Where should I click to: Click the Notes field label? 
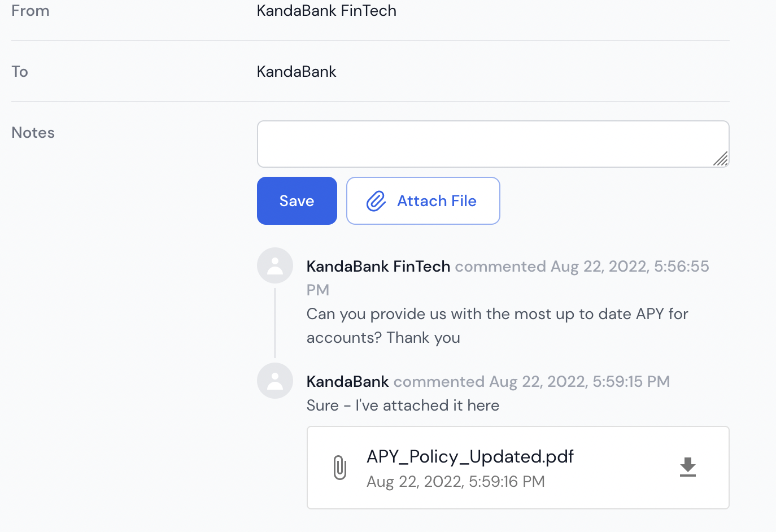33,133
